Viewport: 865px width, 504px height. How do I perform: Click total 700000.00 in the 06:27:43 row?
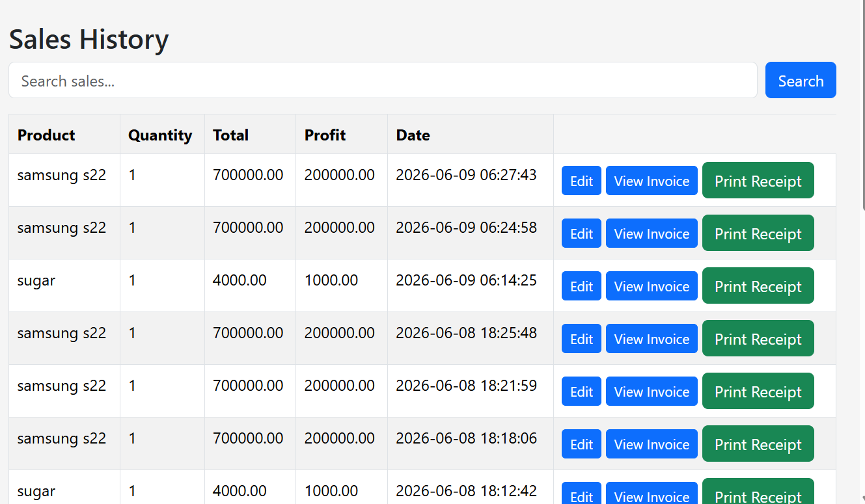(x=248, y=175)
